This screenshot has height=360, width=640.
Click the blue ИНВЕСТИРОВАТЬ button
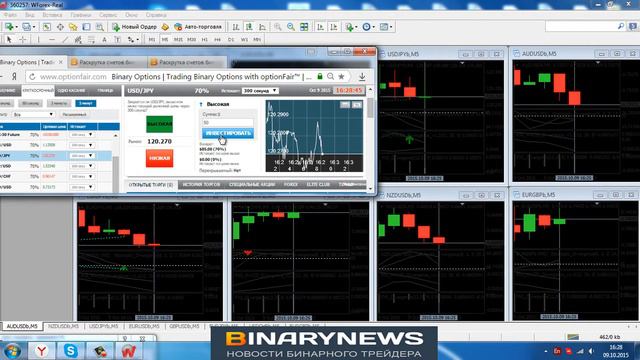pyautogui.click(x=228, y=133)
